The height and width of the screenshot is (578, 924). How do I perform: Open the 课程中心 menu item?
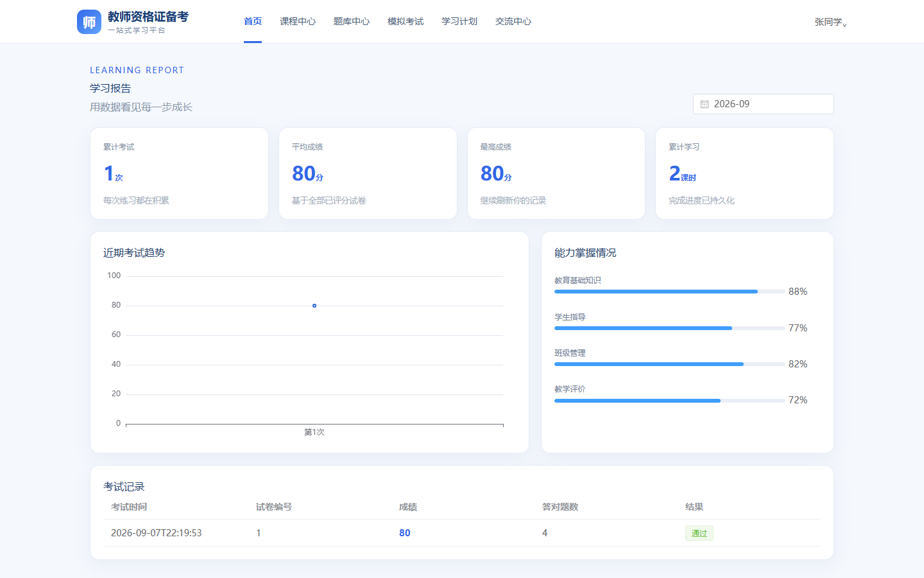click(x=298, y=21)
